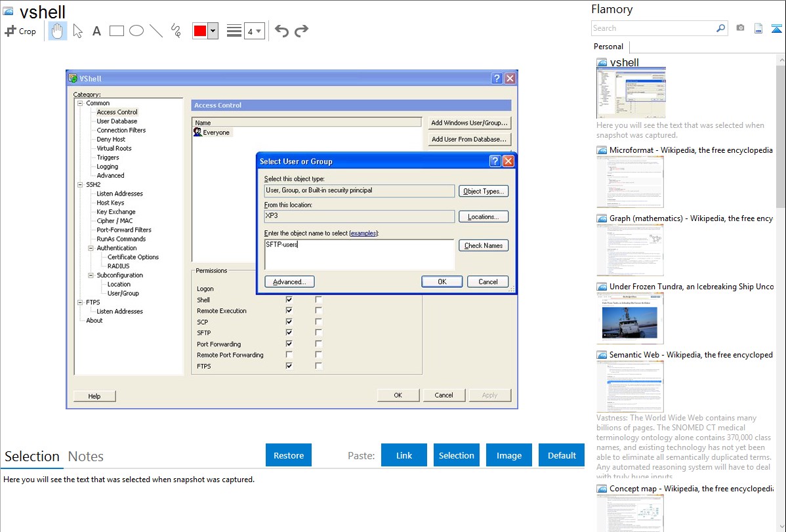Activate the hand pan tool
This screenshot has height=532, width=786.
[58, 31]
